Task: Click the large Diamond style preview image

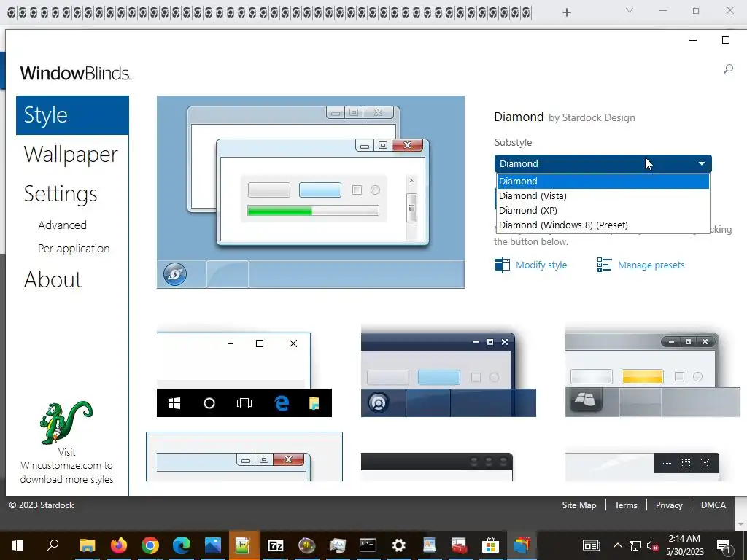Action: coord(311,192)
